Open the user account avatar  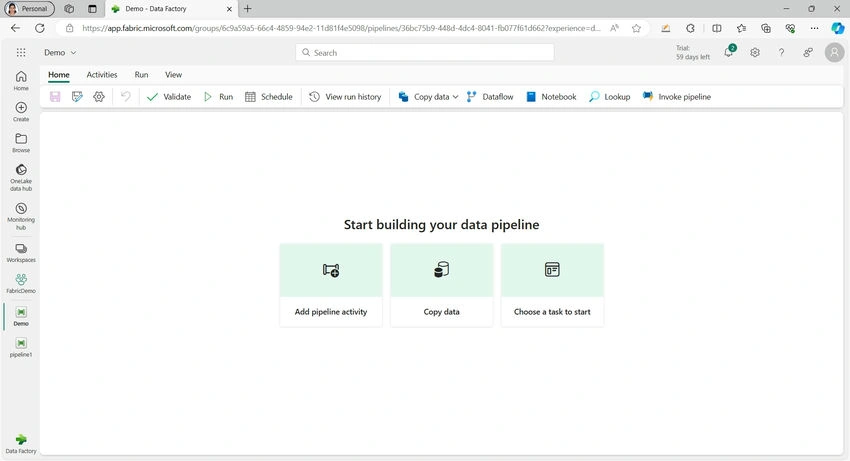pos(834,53)
